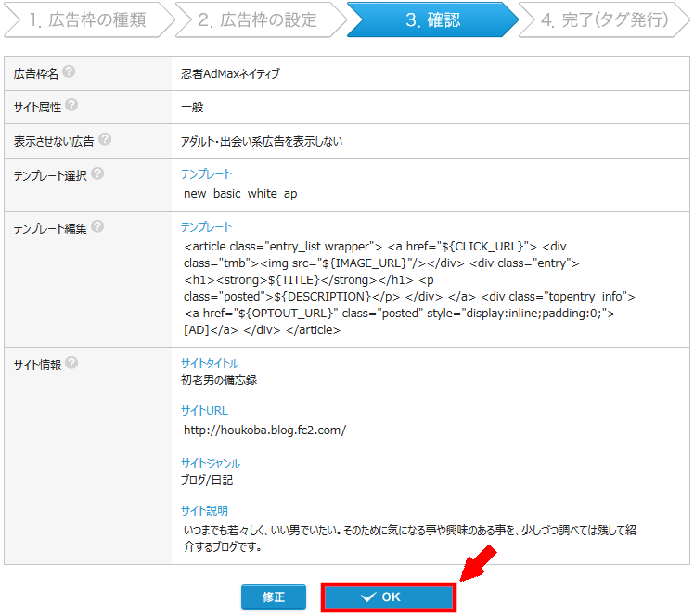694x616 pixels.
Task: Click the 表示させない広告 row label
Action: click(54, 142)
